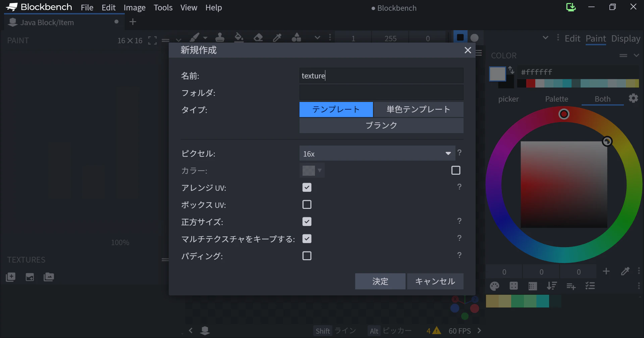Open the Tools menu
Screen dimensions: 644x338
tap(163, 7)
